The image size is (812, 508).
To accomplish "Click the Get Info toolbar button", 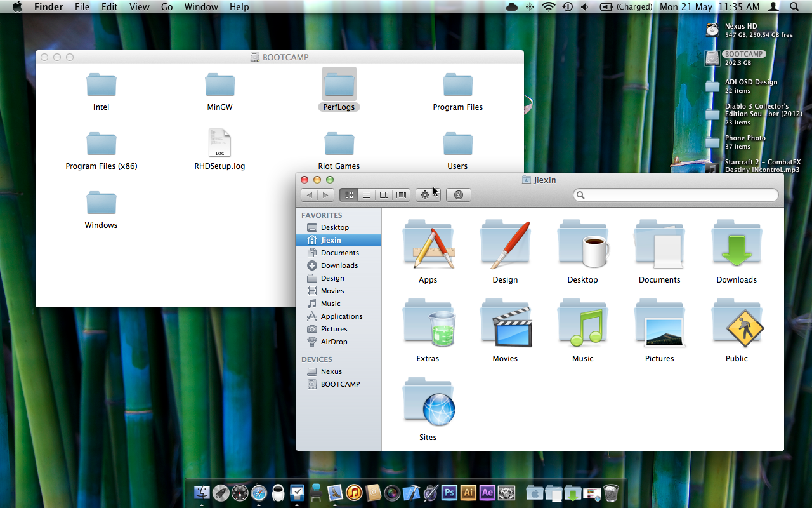I will click(458, 195).
